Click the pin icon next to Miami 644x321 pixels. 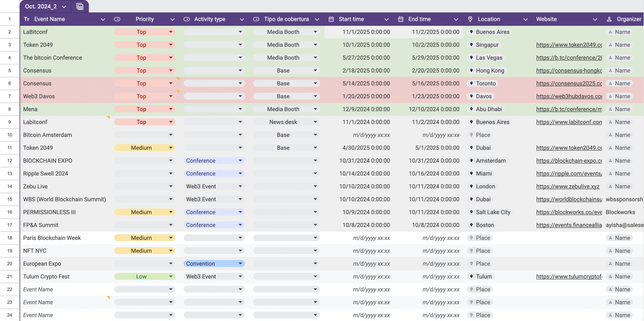(x=471, y=173)
